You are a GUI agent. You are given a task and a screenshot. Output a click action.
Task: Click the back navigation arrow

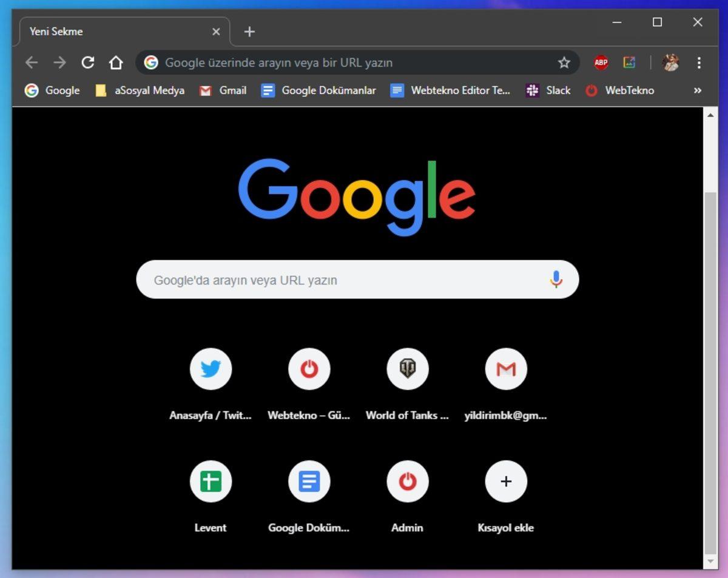pos(31,62)
